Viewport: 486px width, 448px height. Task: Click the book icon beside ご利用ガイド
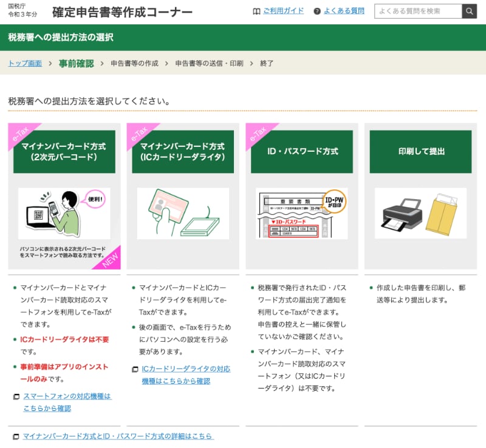point(256,11)
